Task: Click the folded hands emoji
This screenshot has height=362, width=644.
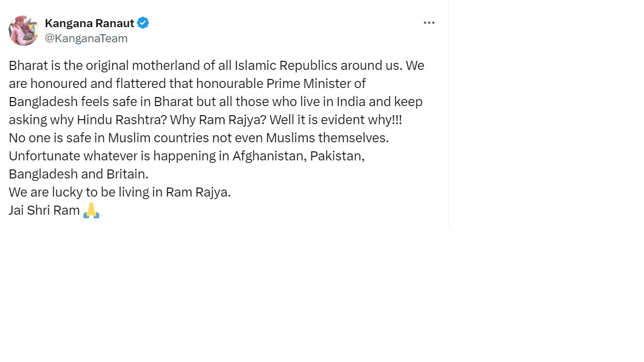Action: 91,210
